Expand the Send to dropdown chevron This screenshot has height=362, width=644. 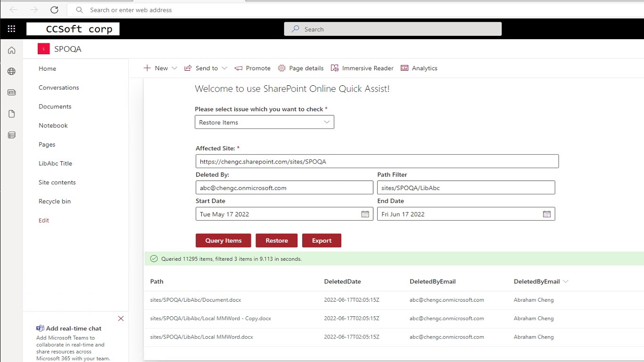pyautogui.click(x=224, y=68)
